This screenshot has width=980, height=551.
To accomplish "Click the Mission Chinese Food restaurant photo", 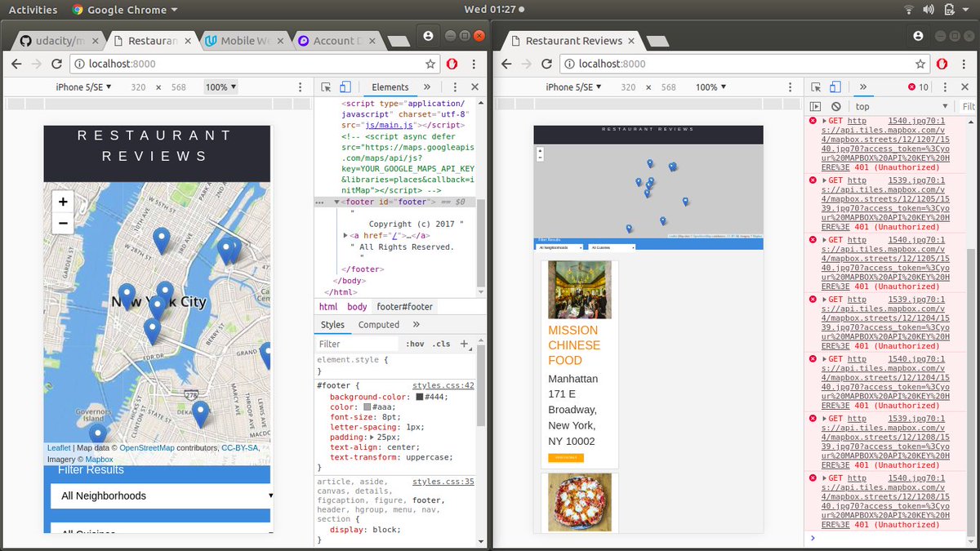I will (x=580, y=289).
